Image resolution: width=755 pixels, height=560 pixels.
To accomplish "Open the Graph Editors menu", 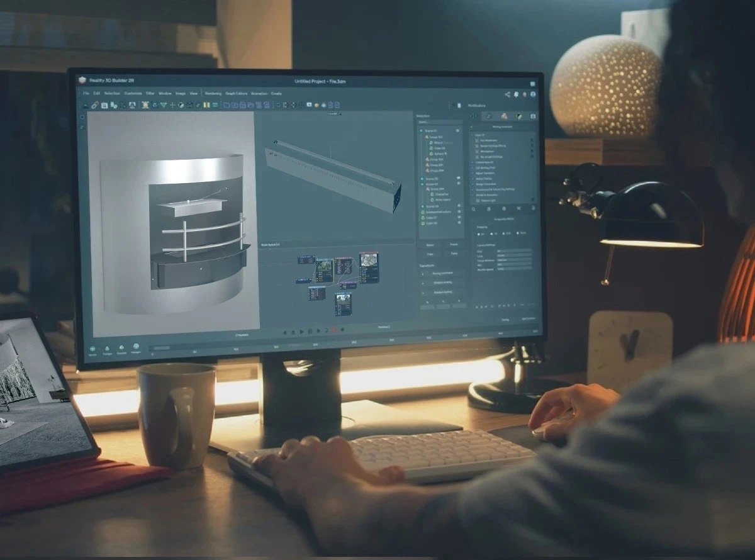I will [237, 93].
